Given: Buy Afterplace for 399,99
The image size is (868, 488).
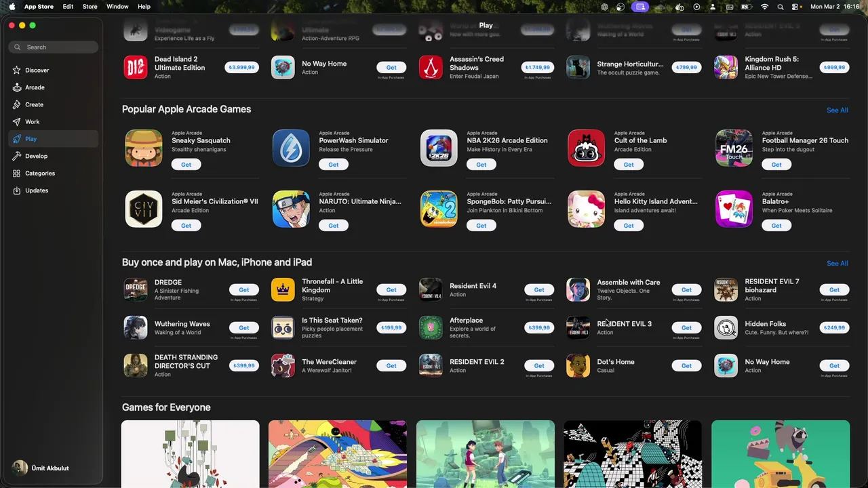Looking at the screenshot, I should click(539, 327).
